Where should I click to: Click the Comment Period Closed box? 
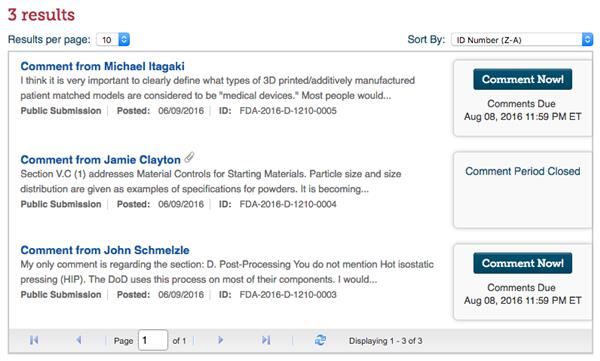click(523, 190)
